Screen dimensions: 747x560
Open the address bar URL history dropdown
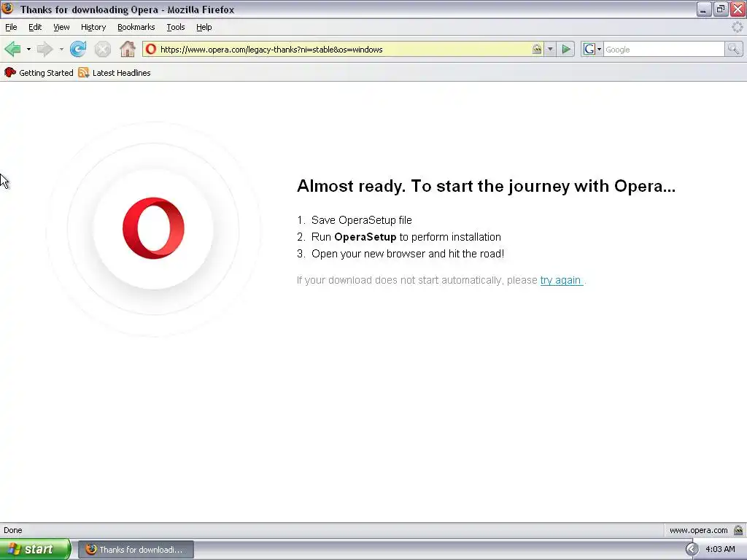550,49
